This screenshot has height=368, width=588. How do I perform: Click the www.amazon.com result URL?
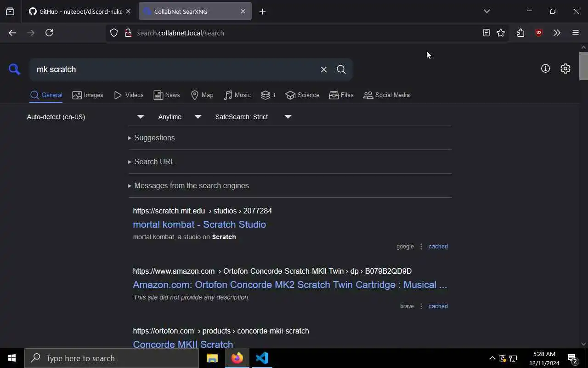[x=272, y=271]
